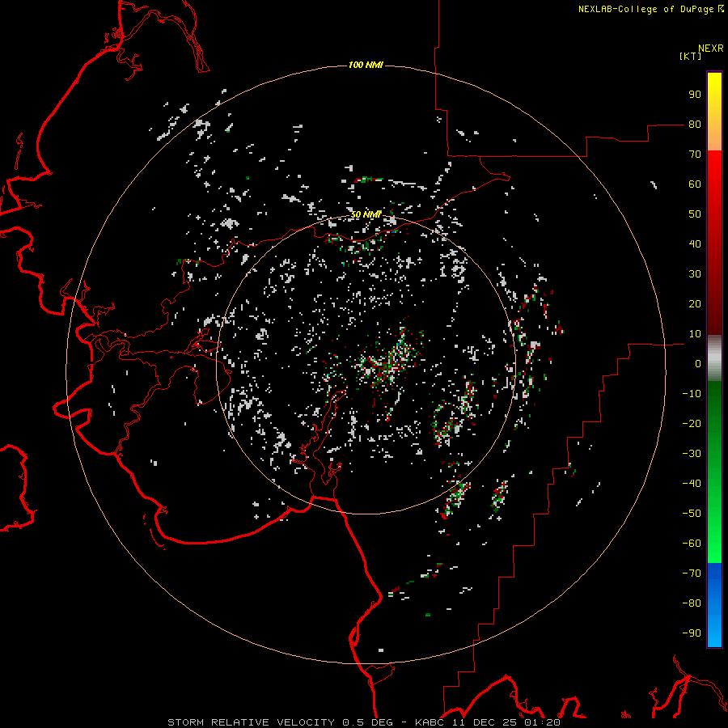
Task: Click the -10 value on the velocity scale
Action: pyautogui.click(x=692, y=394)
